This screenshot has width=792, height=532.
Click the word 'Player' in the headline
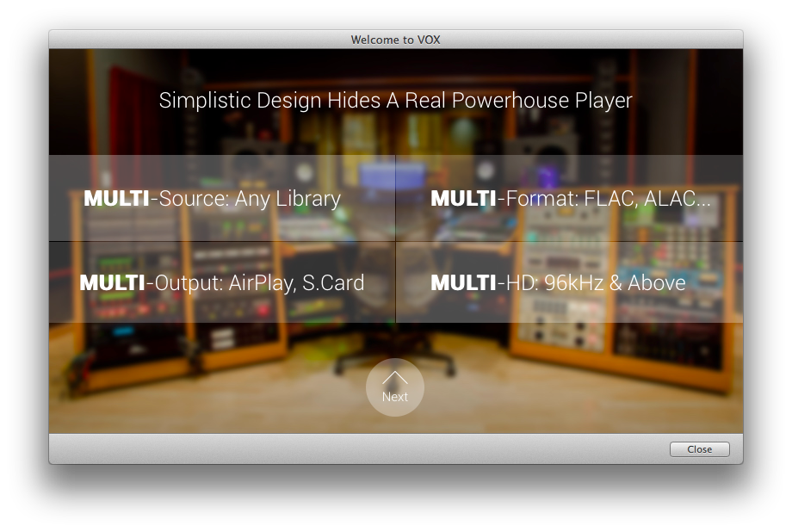pos(603,101)
